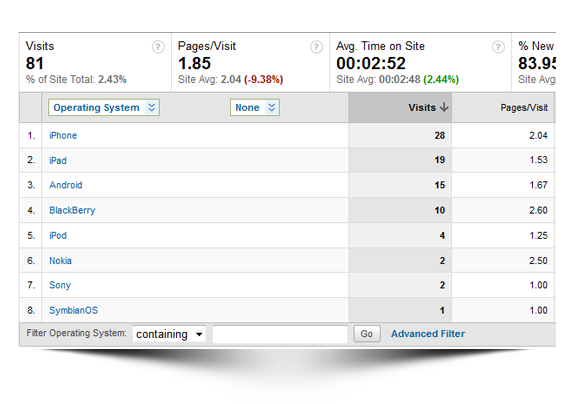Select the Visits summary tile showing 81
This screenshot has width=570, height=404.
pos(95,63)
